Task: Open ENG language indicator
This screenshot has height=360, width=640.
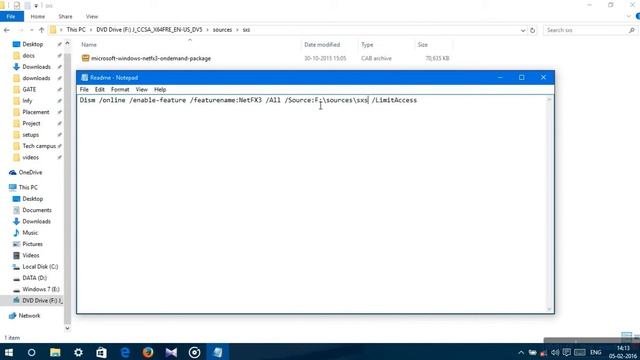Action: [x=596, y=352]
